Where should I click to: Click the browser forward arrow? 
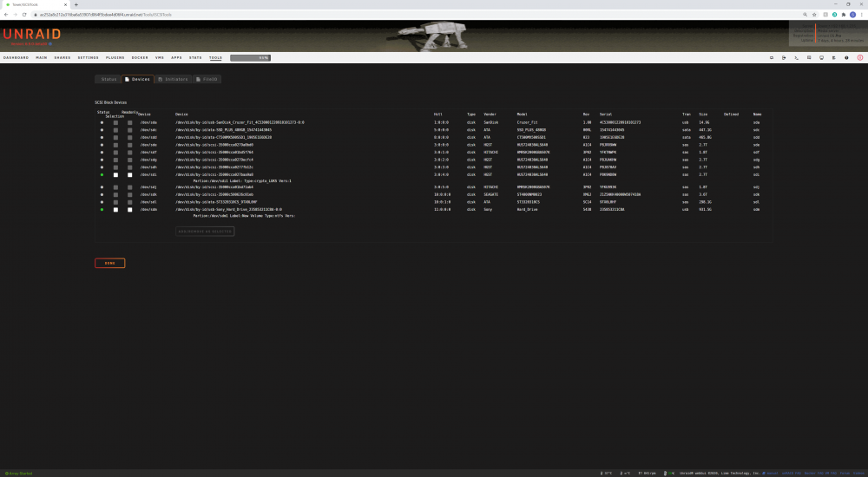click(x=15, y=15)
